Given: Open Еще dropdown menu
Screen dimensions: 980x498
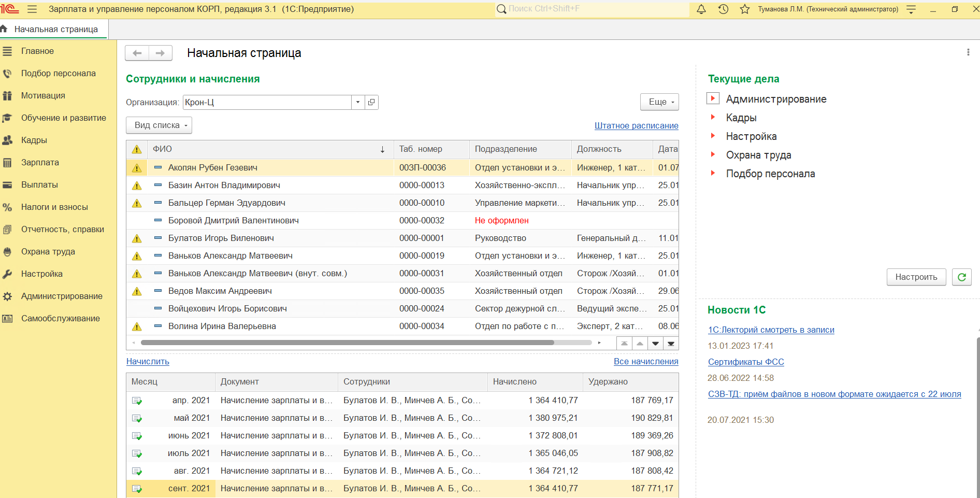Looking at the screenshot, I should pyautogui.click(x=659, y=102).
